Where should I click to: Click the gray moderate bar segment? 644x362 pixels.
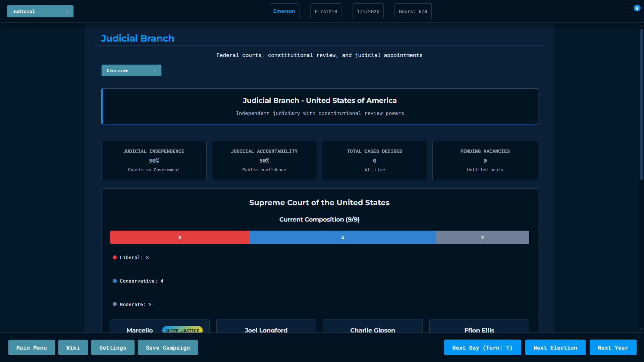(482, 237)
